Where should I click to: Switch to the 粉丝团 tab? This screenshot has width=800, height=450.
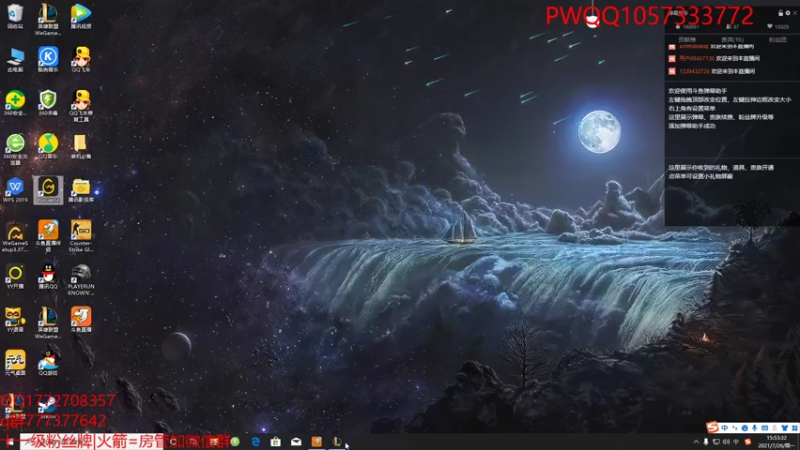point(778,40)
